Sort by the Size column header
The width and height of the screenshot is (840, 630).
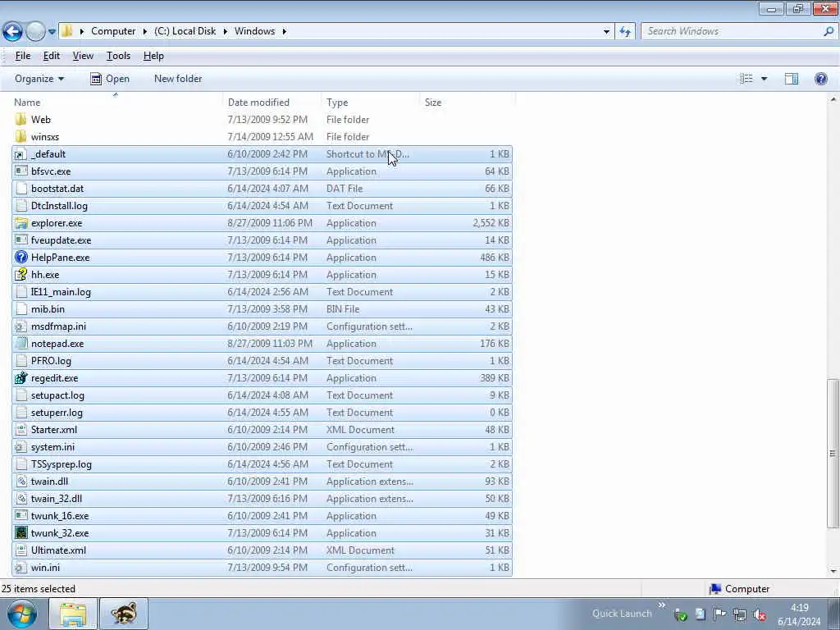click(x=433, y=102)
